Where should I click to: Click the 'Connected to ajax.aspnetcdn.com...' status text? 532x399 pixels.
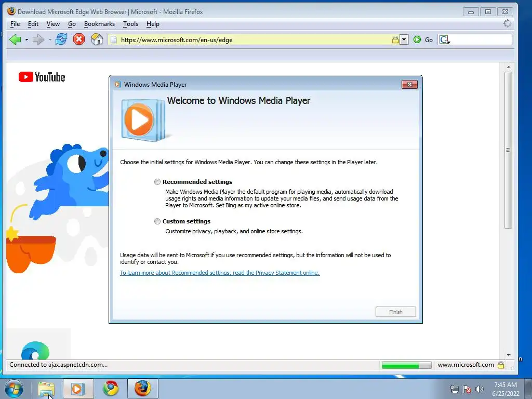[x=58, y=365]
